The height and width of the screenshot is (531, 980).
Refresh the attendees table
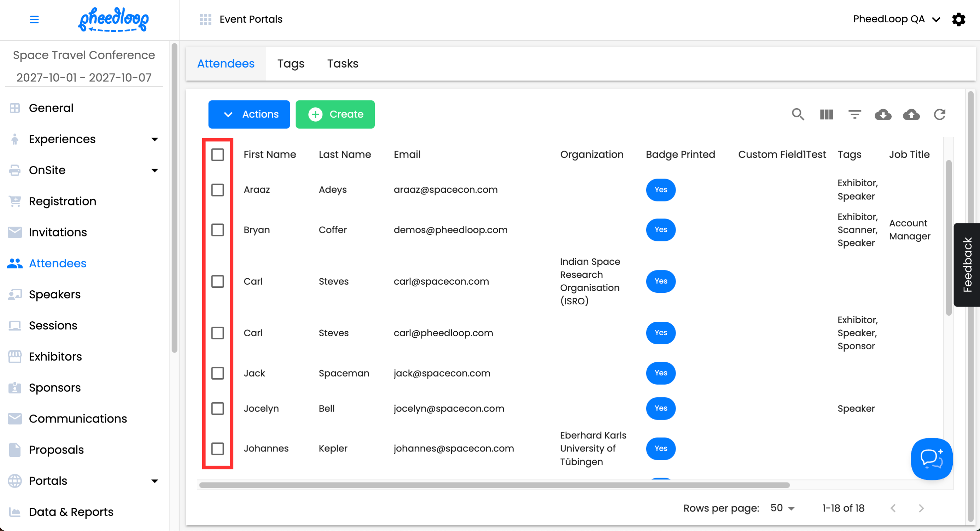tap(939, 114)
